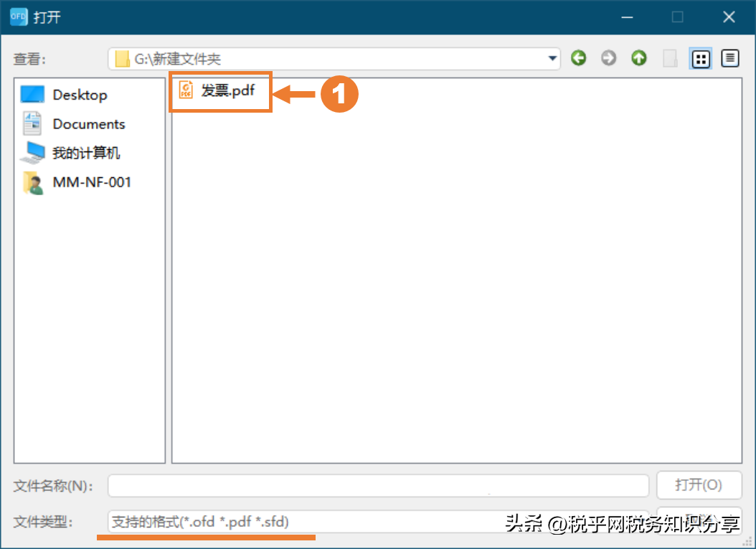The image size is (756, 549).
Task: Click the 我的计算机 computer icon
Action: 32,152
